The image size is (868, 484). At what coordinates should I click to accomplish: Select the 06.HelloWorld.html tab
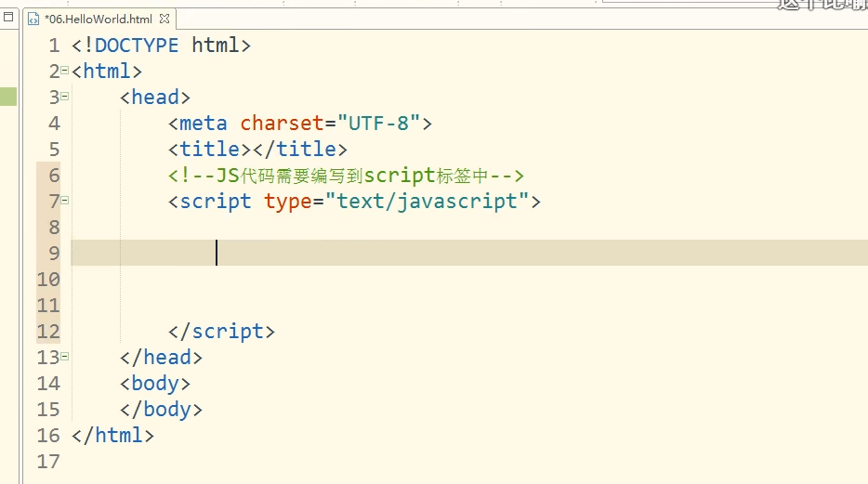98,19
